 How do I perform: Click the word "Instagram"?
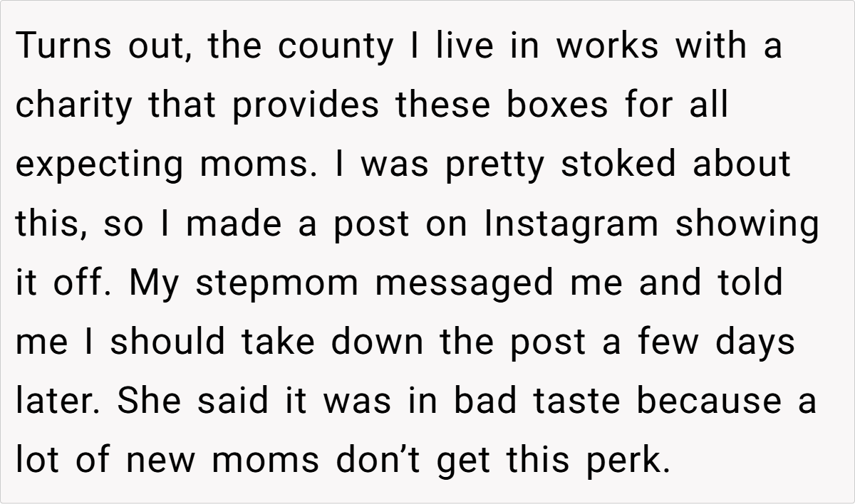[x=572, y=225]
